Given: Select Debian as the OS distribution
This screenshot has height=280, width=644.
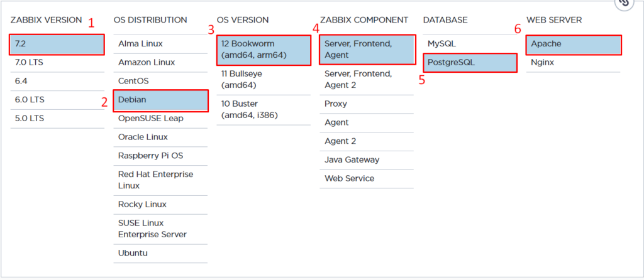Looking at the screenshot, I should tap(160, 100).
